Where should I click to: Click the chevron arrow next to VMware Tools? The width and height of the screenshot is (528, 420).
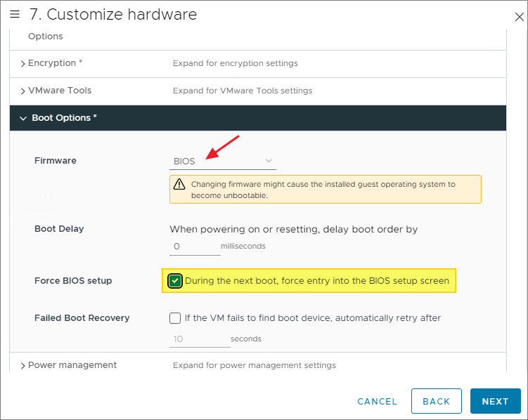pos(23,91)
